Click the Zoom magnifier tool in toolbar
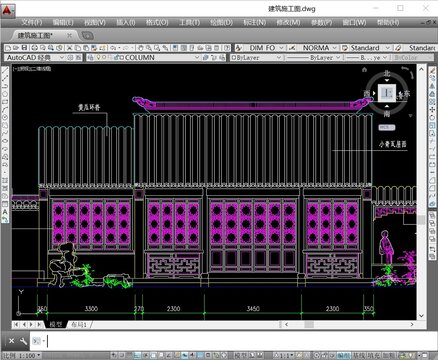Screen dimensions: 438x360 click(149, 48)
